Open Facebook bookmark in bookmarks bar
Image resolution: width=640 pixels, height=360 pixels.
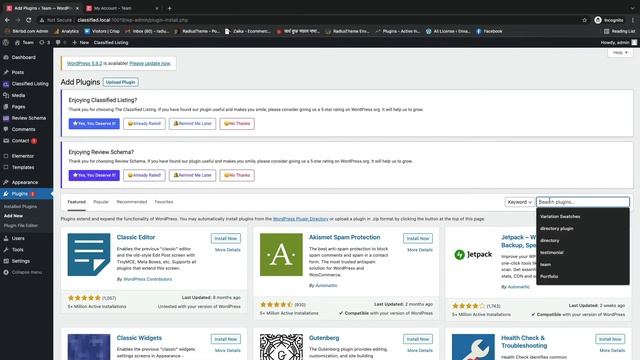(x=489, y=31)
